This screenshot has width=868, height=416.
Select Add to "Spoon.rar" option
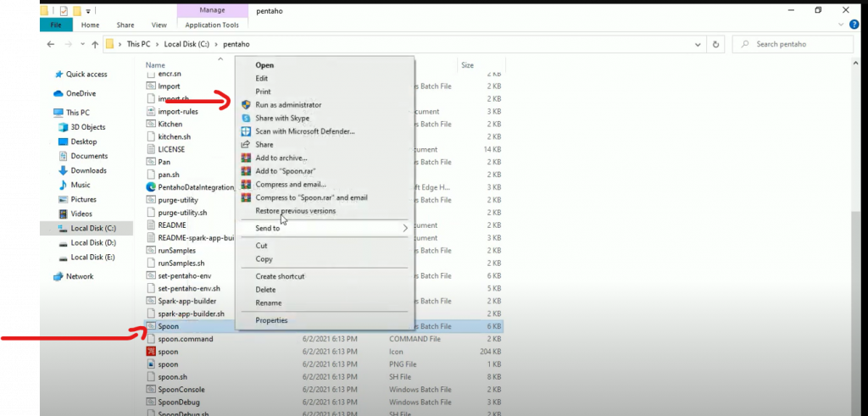(285, 171)
